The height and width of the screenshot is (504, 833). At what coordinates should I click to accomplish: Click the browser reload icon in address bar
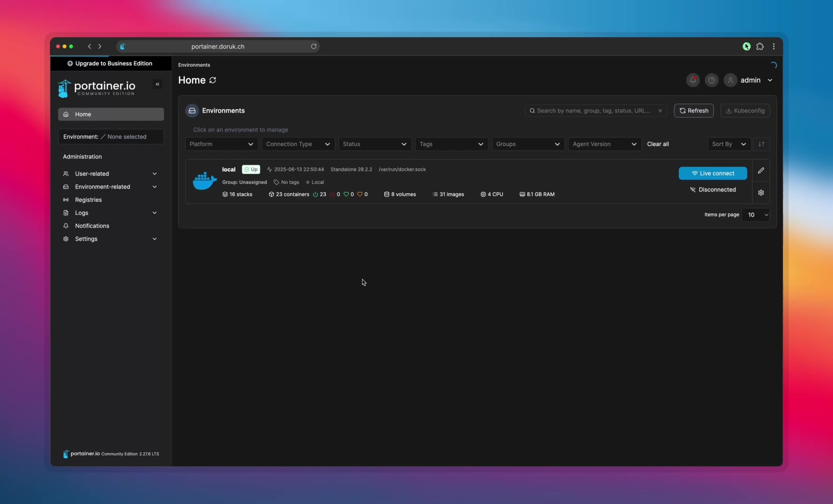(x=314, y=46)
